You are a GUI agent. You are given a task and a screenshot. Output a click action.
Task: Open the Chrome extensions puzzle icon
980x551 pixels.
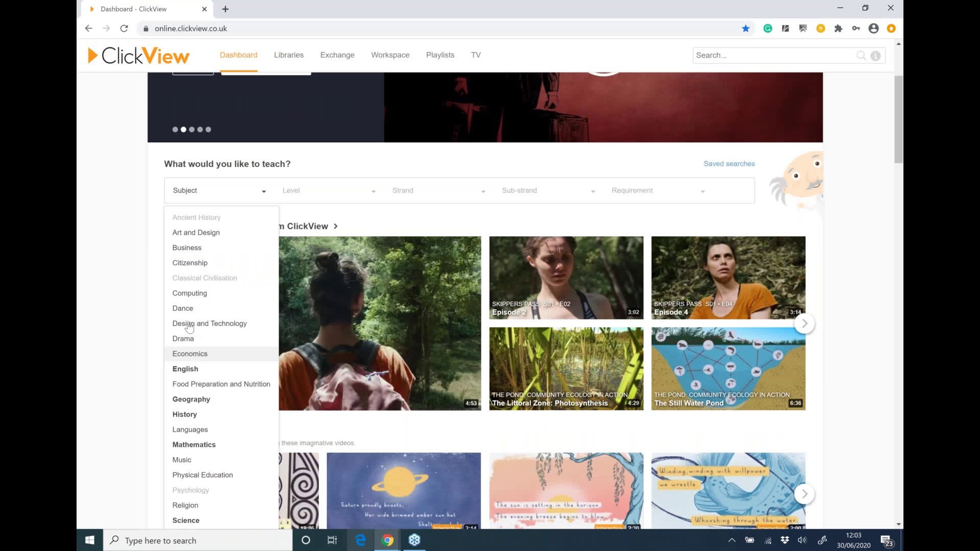point(838,29)
